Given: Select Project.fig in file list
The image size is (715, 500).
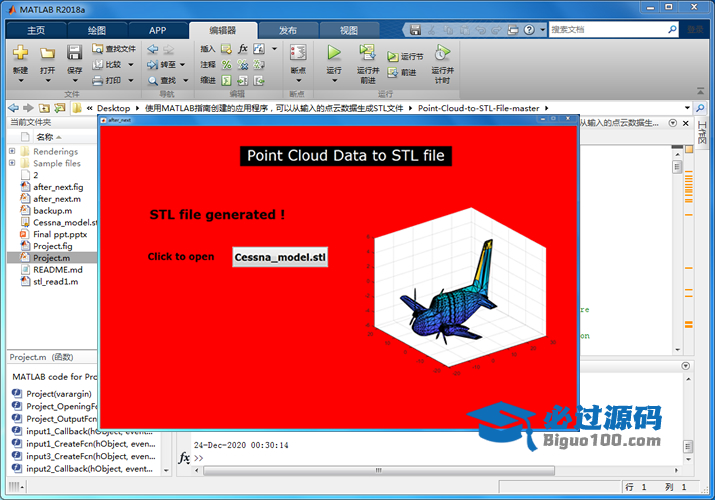Looking at the screenshot, I should (52, 246).
